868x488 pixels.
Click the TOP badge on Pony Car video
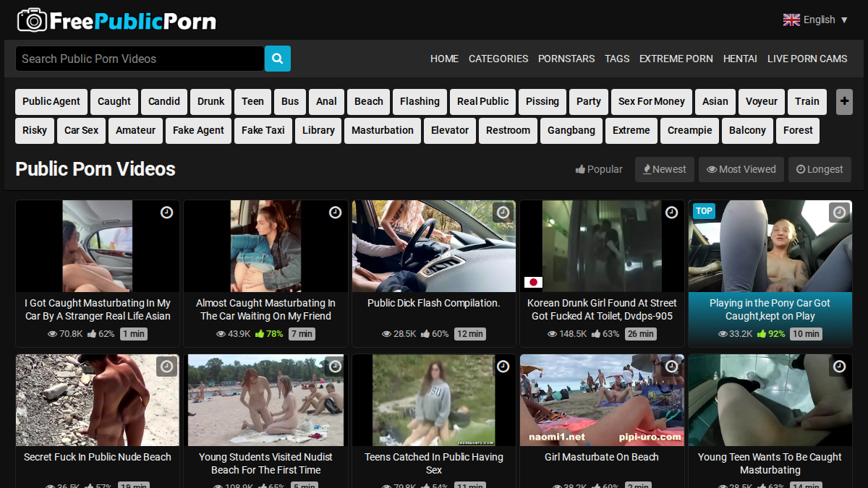pos(704,211)
